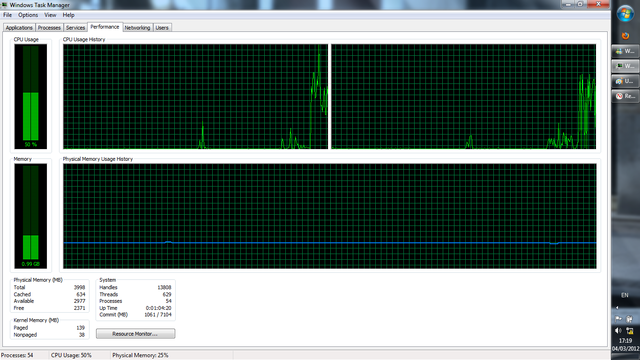This screenshot has height=360, width=640.
Task: Click the EN language indicator
Action: pos(624,295)
